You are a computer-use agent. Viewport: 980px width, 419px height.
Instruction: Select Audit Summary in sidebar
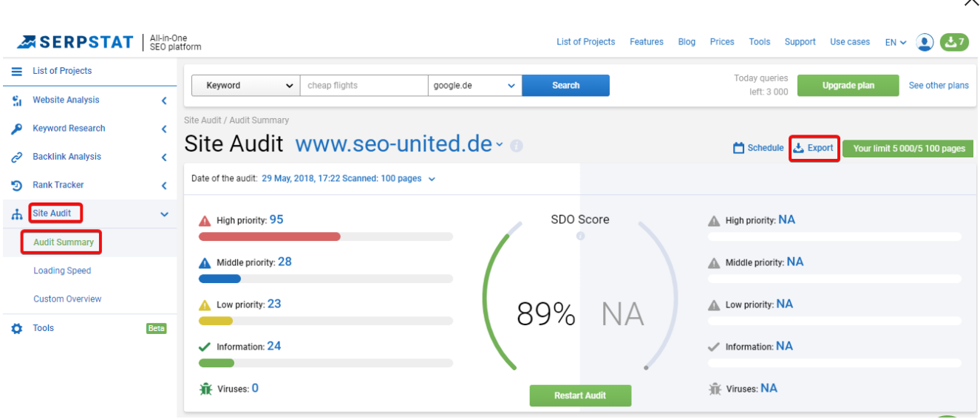[64, 242]
